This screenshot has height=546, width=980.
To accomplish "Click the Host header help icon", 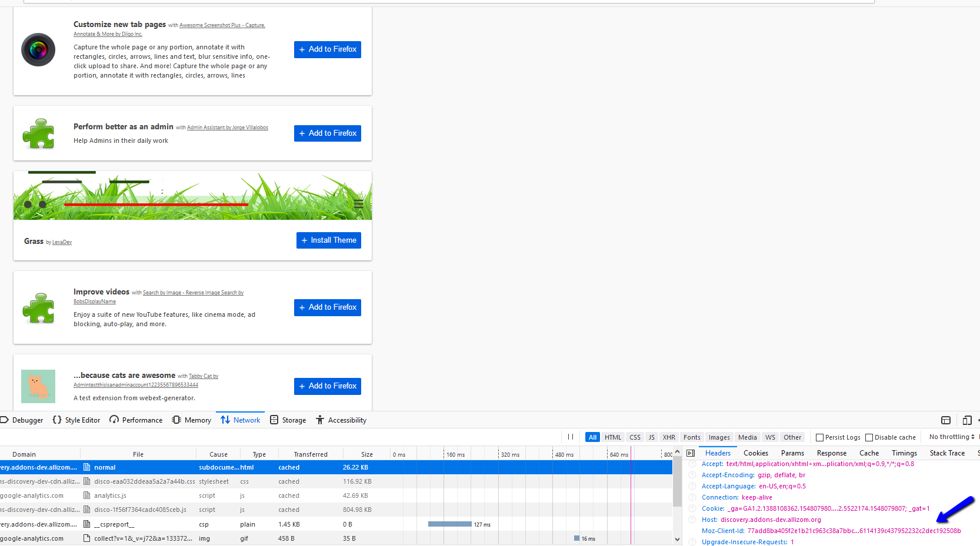I will [x=692, y=520].
